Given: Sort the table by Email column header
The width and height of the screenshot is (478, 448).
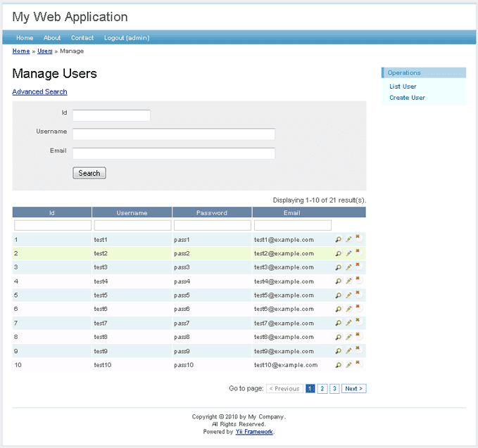Looking at the screenshot, I should [291, 213].
